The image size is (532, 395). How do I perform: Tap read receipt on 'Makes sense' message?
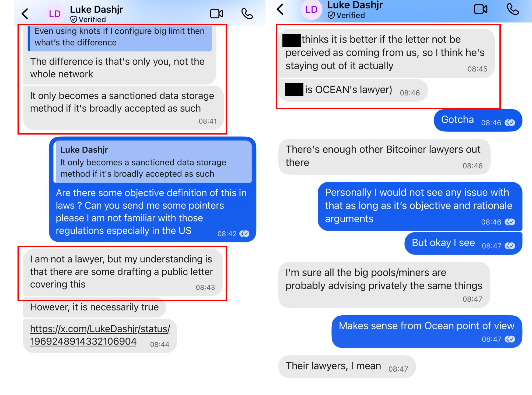pyautogui.click(x=510, y=339)
